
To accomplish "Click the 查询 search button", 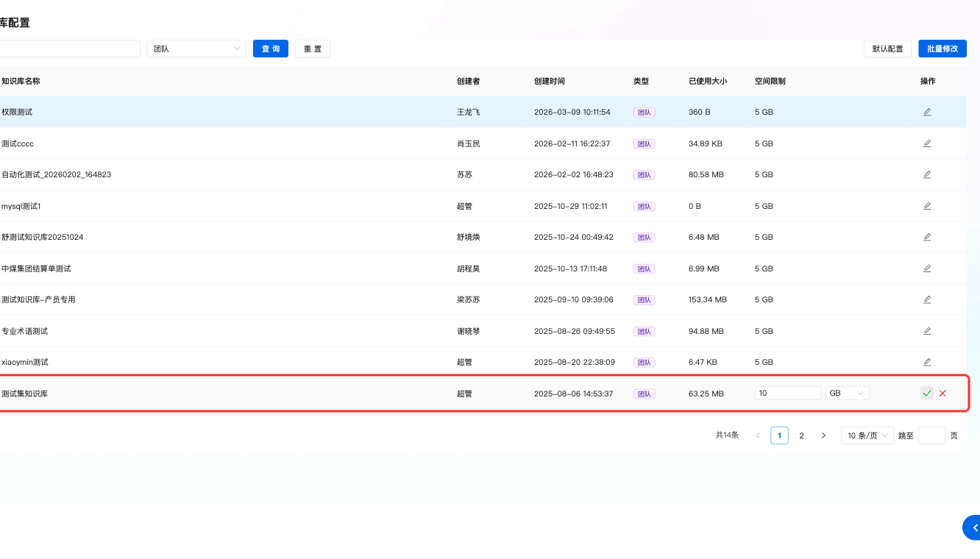I will 271,49.
